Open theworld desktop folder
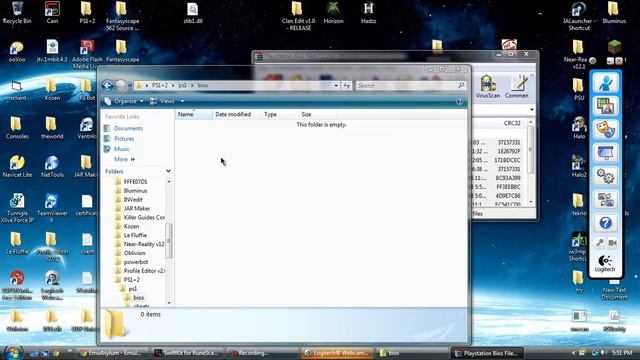640x360 pixels. coord(52,128)
